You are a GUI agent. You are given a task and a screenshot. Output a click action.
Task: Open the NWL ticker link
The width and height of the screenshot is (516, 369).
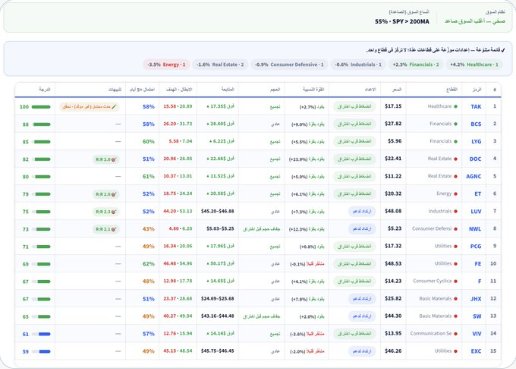tap(475, 229)
